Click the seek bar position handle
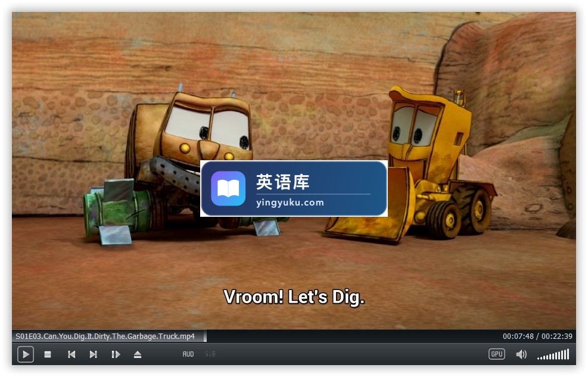 [205, 336]
